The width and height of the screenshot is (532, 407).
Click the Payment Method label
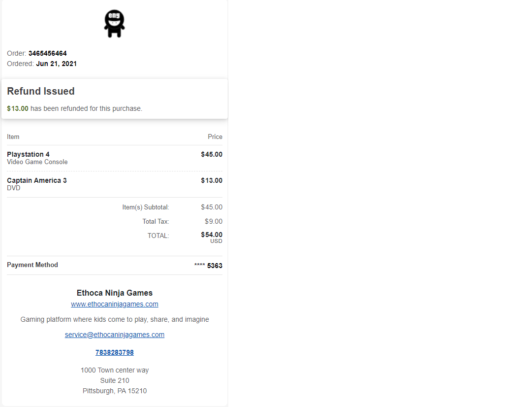[32, 265]
